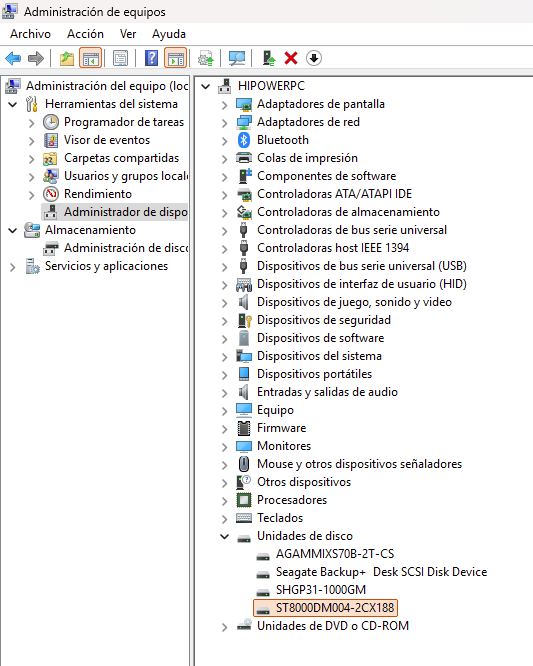Click the Firmware chip icon
Image resolution: width=533 pixels, height=666 pixels.
244,428
